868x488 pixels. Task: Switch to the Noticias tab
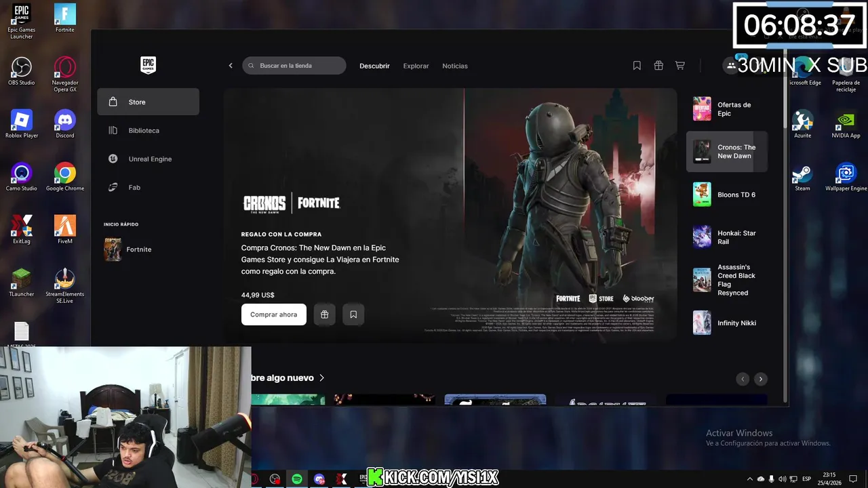click(455, 66)
